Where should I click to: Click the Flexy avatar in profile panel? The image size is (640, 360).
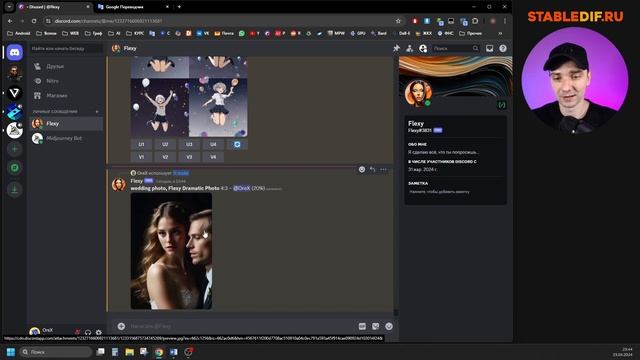click(418, 93)
